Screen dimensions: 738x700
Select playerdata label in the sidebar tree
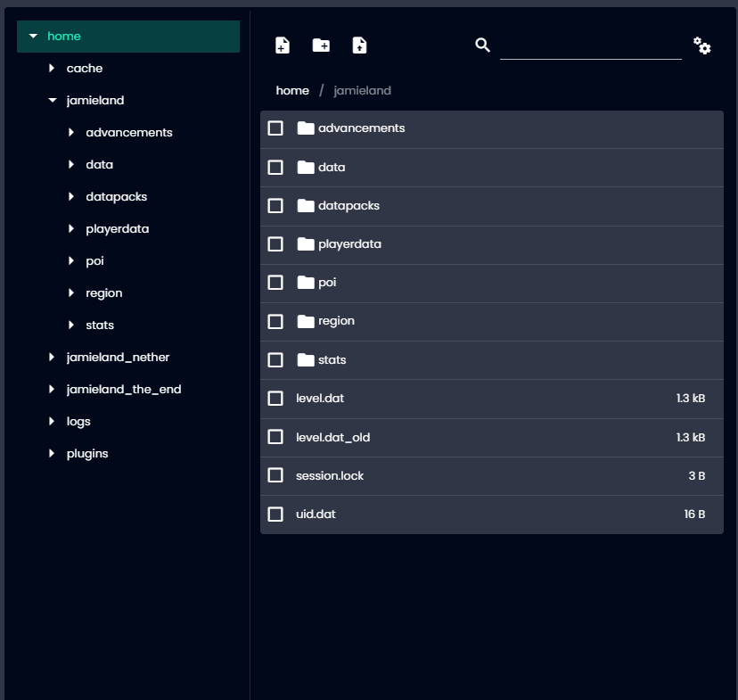(x=117, y=229)
